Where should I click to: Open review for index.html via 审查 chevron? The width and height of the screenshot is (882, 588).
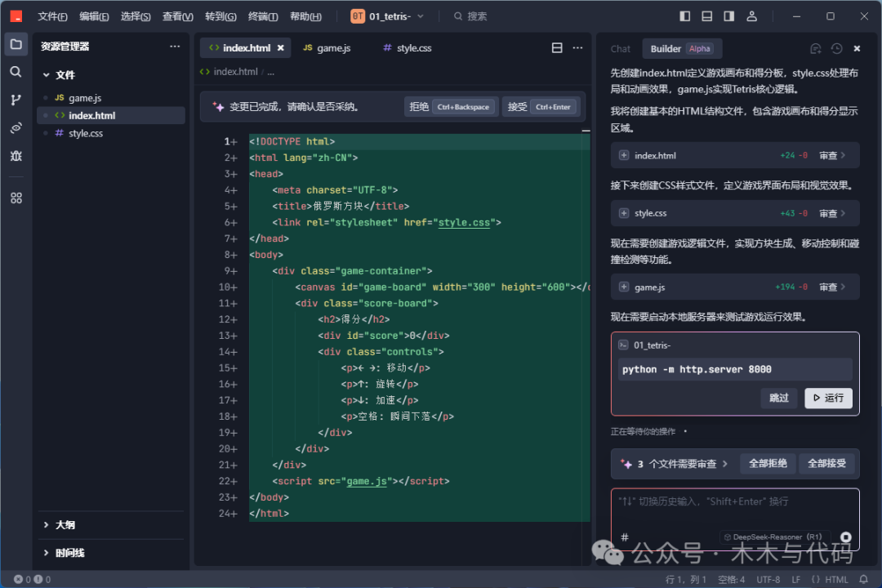click(x=832, y=155)
